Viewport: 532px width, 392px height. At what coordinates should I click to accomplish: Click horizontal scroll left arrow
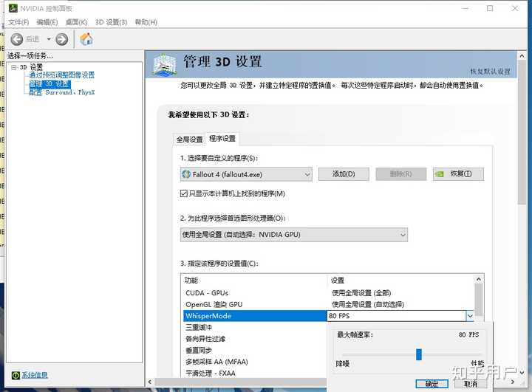(x=150, y=382)
